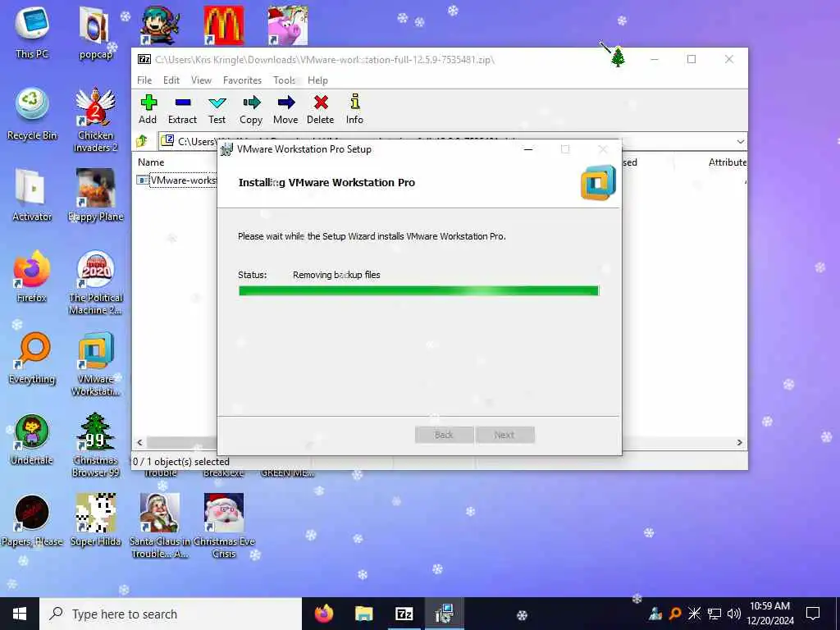Viewport: 840px width, 630px height.
Task: Click the Next button in VMware setup
Action: pyautogui.click(x=504, y=435)
